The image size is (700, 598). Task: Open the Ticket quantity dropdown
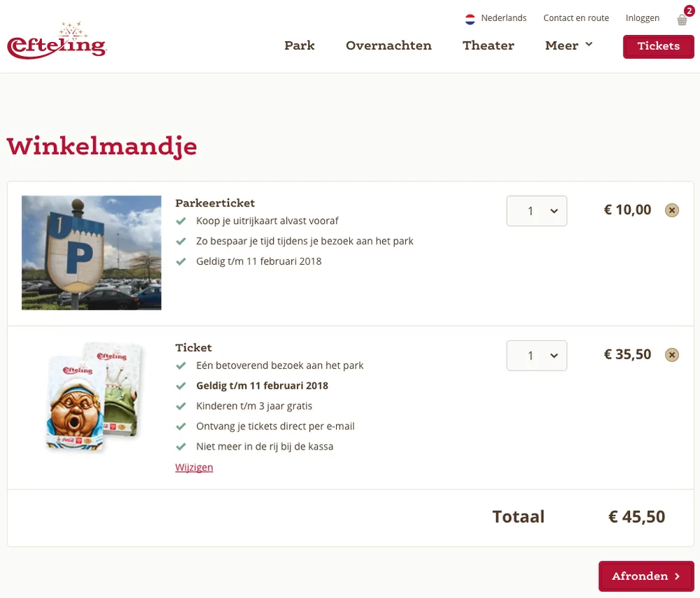coord(536,355)
